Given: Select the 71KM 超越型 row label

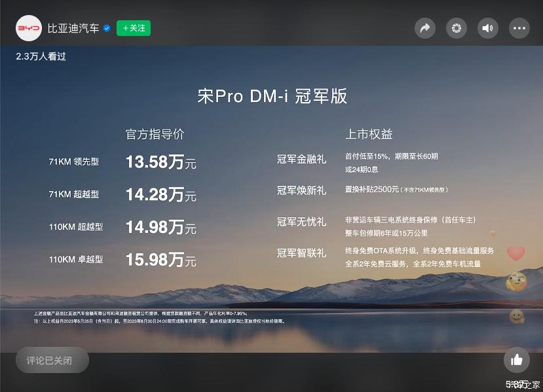Looking at the screenshot, I should pos(74,194).
